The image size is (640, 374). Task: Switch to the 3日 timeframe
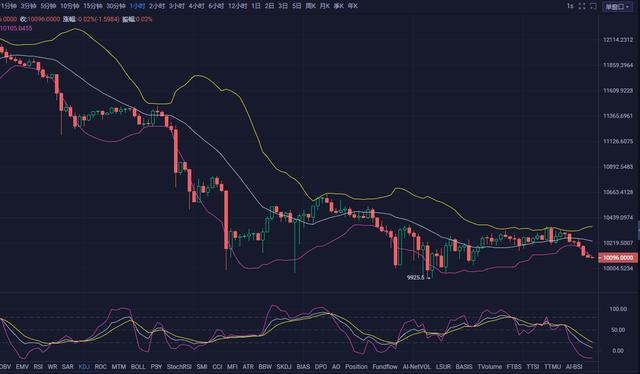[x=283, y=6]
